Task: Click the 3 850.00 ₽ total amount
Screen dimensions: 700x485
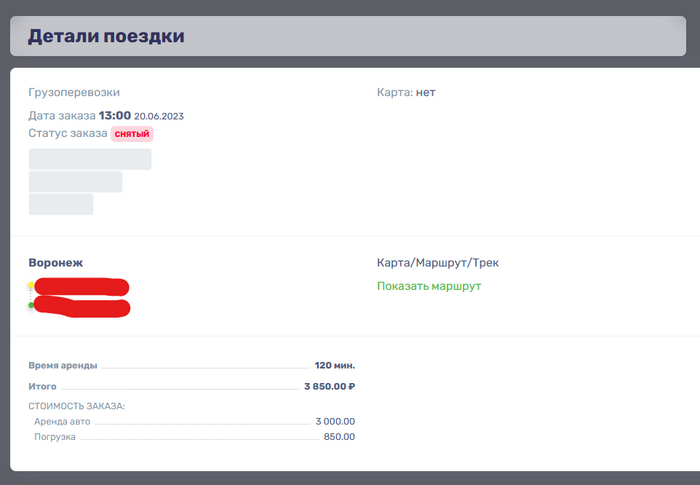Action: coord(329,386)
